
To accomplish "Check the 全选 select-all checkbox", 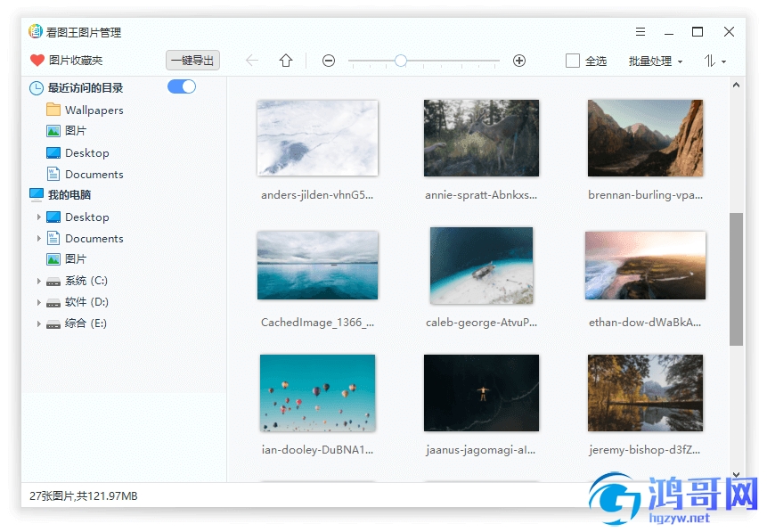I will click(572, 61).
